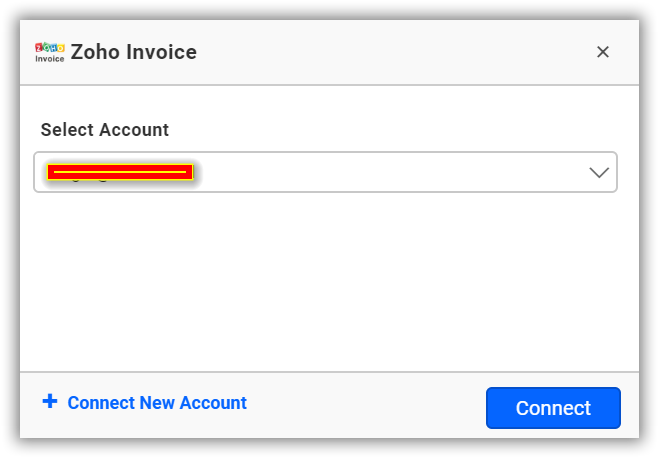
Task: Open the Select Account dropdown
Action: pos(325,172)
